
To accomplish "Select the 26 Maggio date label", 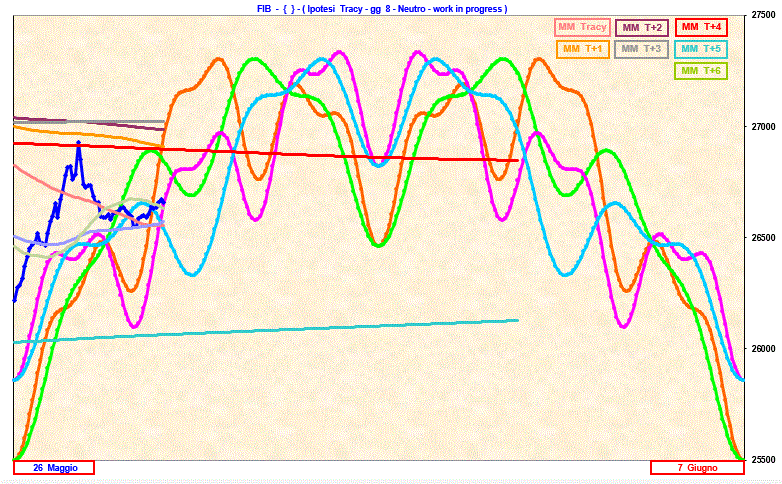I will click(54, 468).
